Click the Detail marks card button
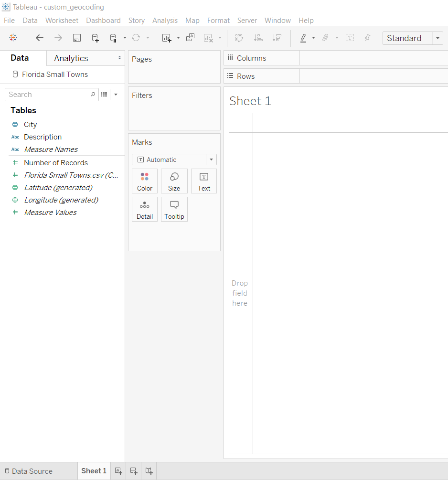This screenshot has height=480, width=448. point(145,209)
